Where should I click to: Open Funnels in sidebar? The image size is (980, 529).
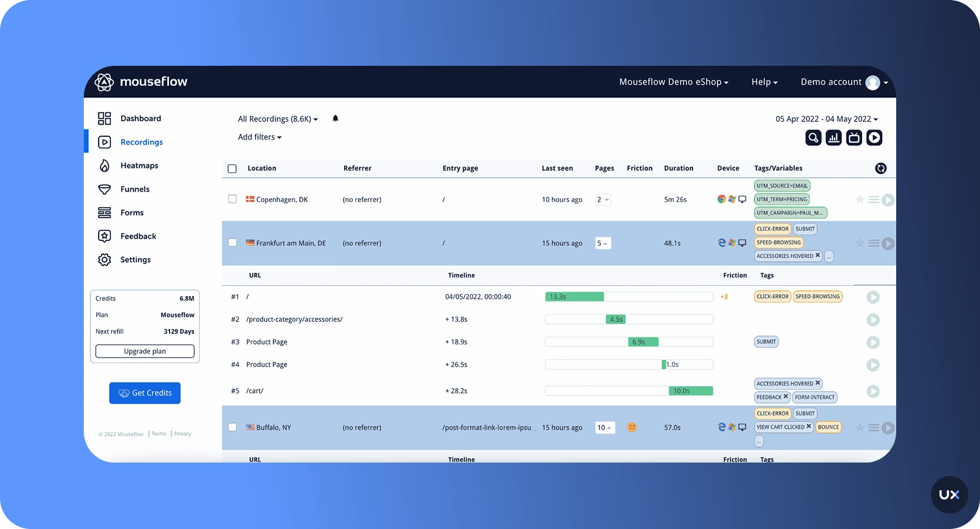tap(135, 189)
